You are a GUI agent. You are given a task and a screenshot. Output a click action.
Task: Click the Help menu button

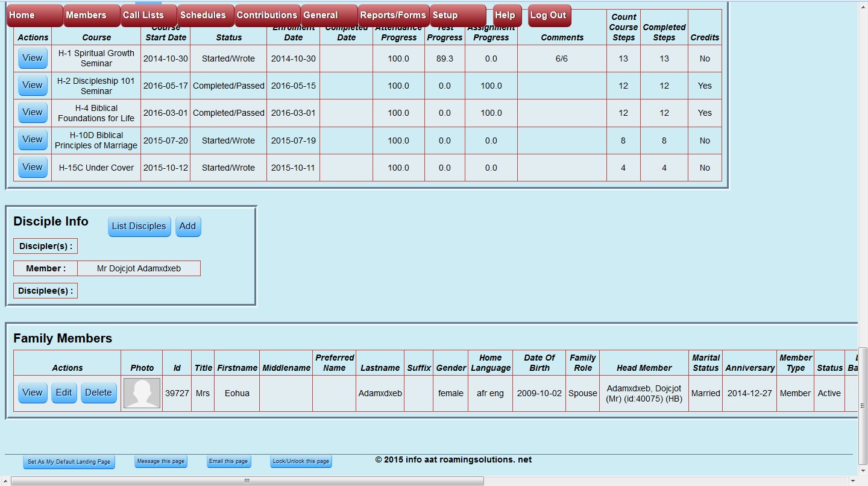pyautogui.click(x=506, y=15)
